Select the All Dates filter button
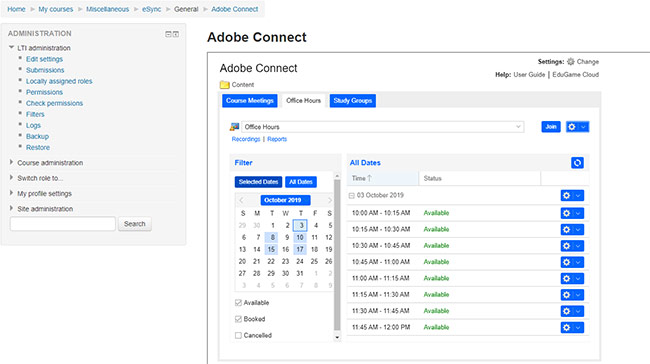Screen dimensions: 650x364 301,182
